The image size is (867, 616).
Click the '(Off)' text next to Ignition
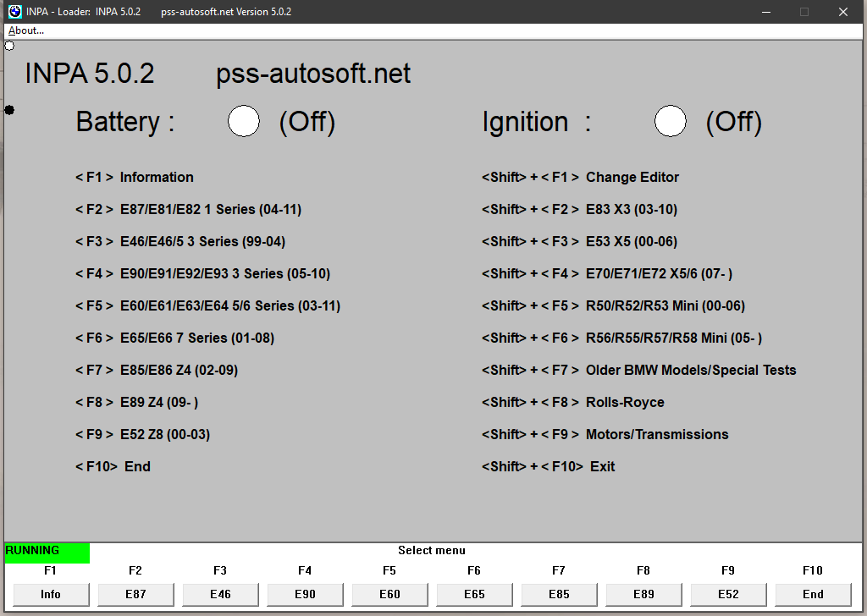(x=734, y=122)
